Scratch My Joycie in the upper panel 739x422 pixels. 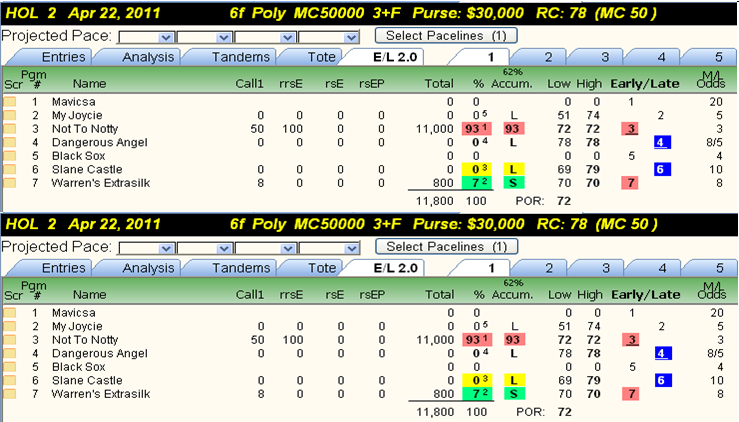(x=9, y=116)
